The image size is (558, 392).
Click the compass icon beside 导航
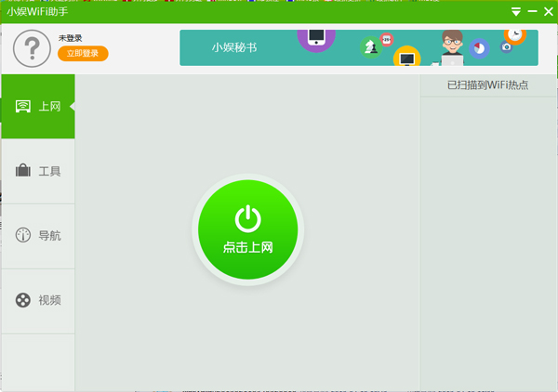[x=23, y=236]
